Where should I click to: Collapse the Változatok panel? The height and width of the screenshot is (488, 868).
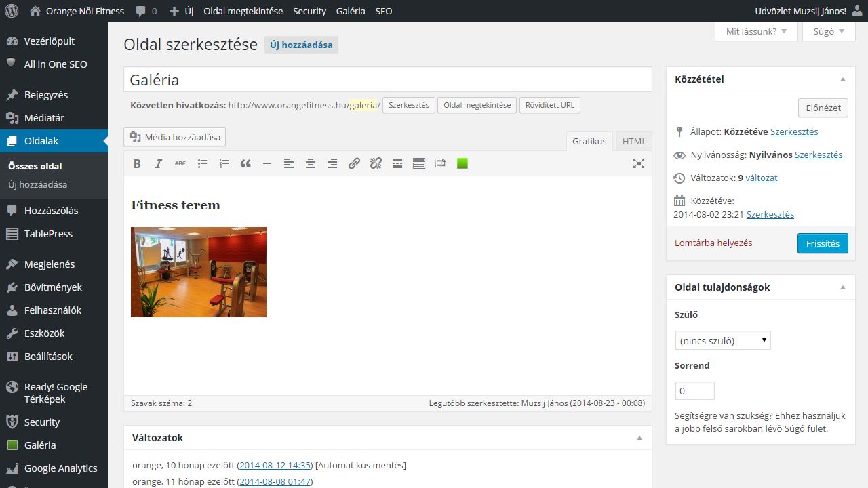point(639,438)
